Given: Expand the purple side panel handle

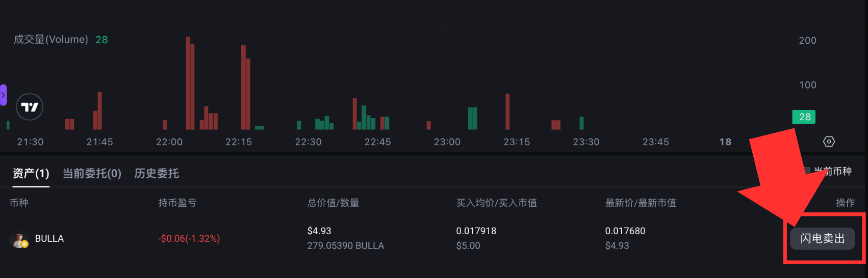Looking at the screenshot, I should coord(3,95).
